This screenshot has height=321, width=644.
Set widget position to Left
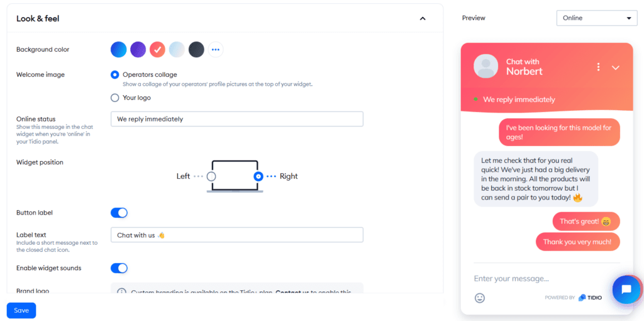pos(211,176)
